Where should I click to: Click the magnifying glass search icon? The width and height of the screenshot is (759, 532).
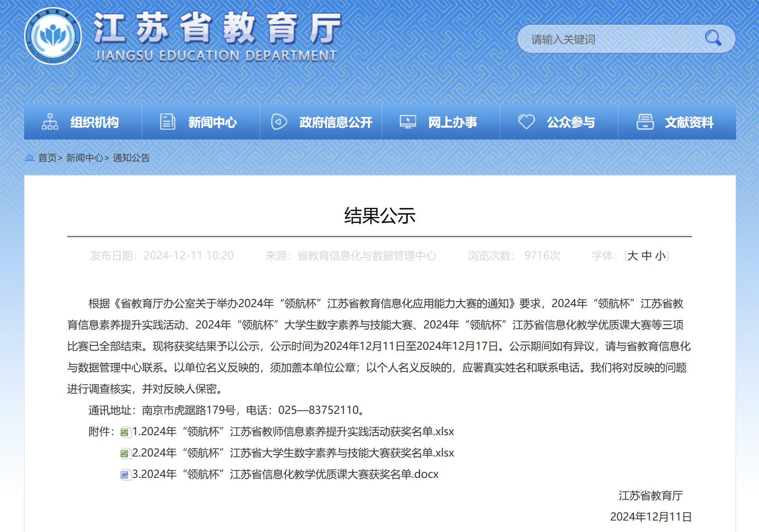point(713,38)
